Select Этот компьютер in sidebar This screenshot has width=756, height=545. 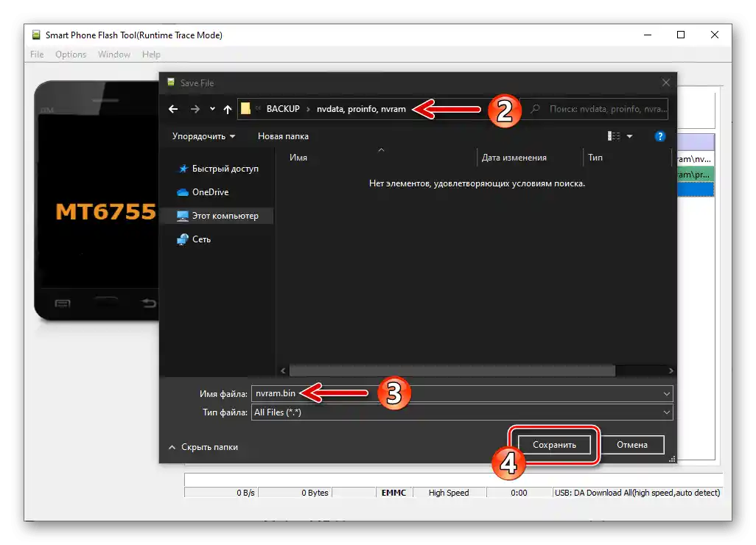point(218,216)
